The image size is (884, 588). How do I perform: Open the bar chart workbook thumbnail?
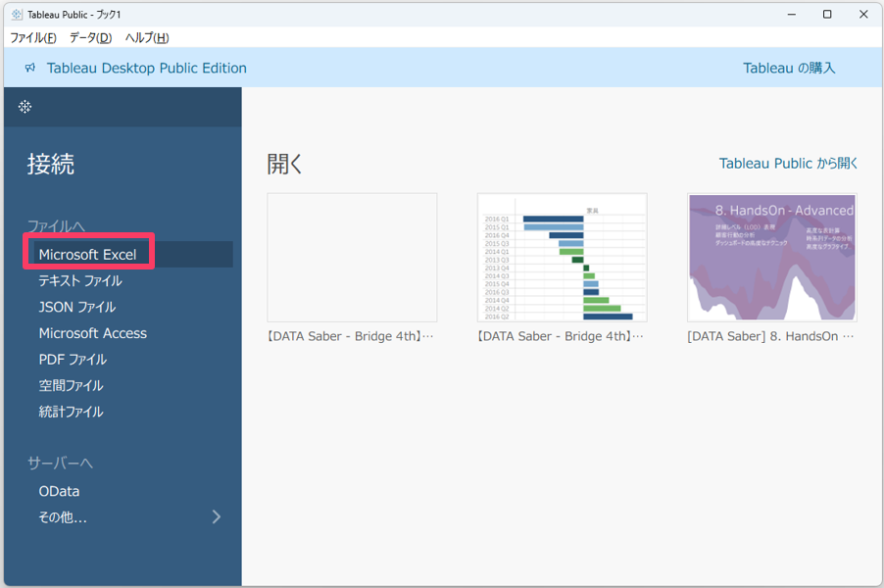click(562, 258)
